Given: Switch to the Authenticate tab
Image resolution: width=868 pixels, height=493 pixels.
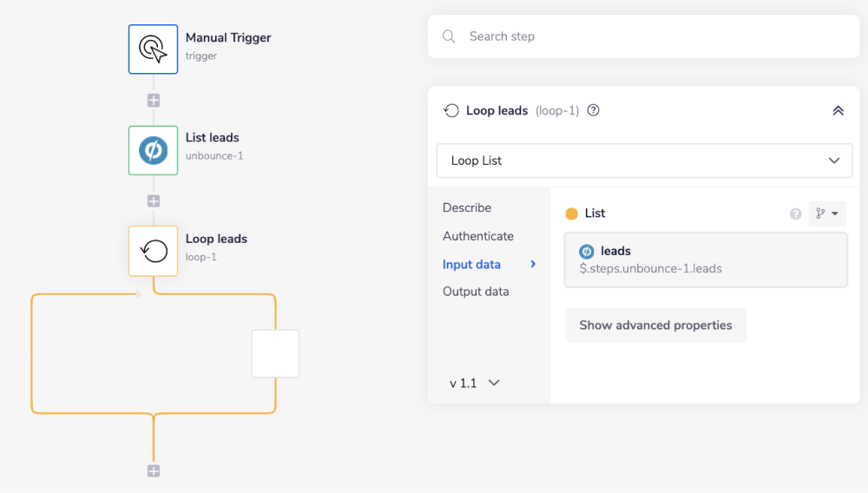Looking at the screenshot, I should click(x=478, y=236).
